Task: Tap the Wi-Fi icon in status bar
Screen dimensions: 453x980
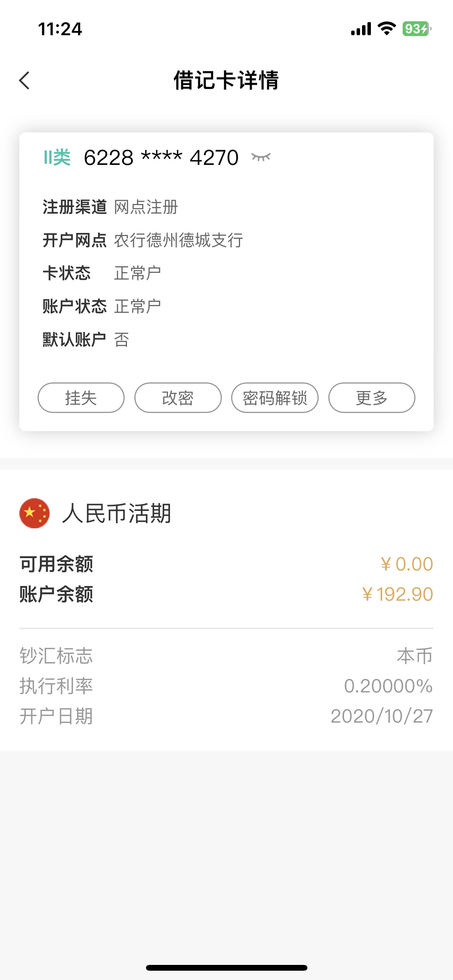Action: 386,29
